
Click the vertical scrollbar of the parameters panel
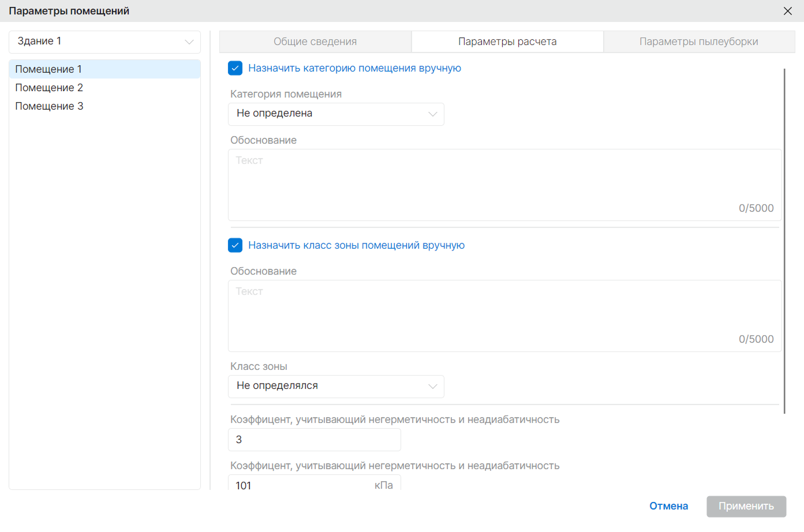coord(784,241)
